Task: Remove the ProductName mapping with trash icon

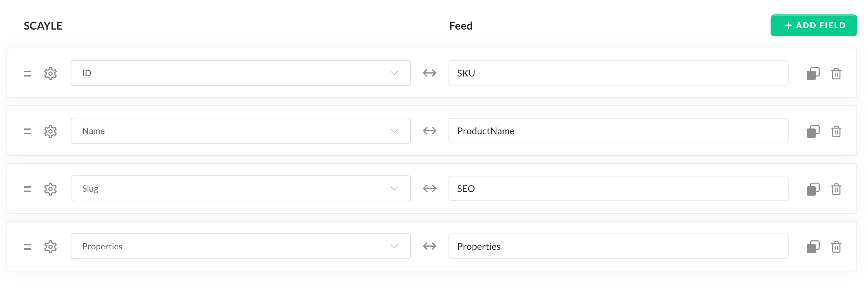Action: pos(836,131)
